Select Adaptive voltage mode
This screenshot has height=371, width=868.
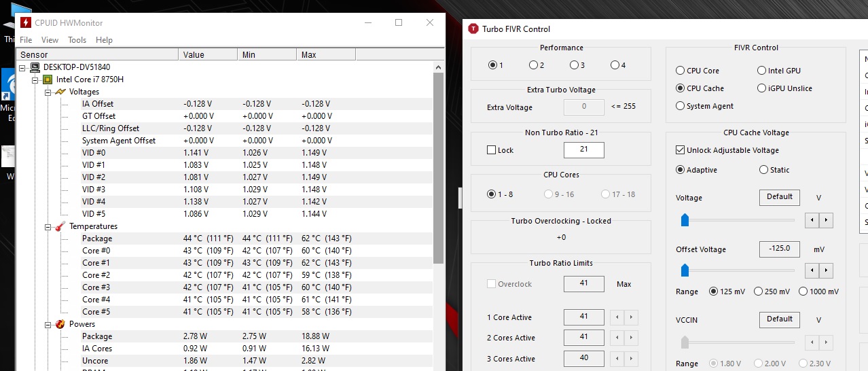(x=680, y=170)
